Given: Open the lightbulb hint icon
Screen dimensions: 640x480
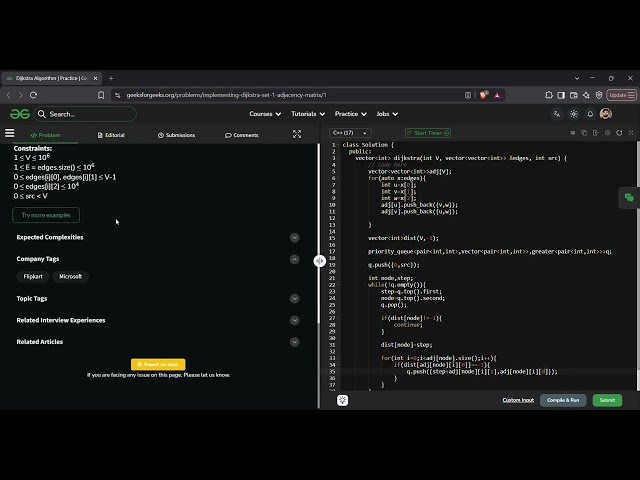Looking at the screenshot, I should tap(342, 400).
